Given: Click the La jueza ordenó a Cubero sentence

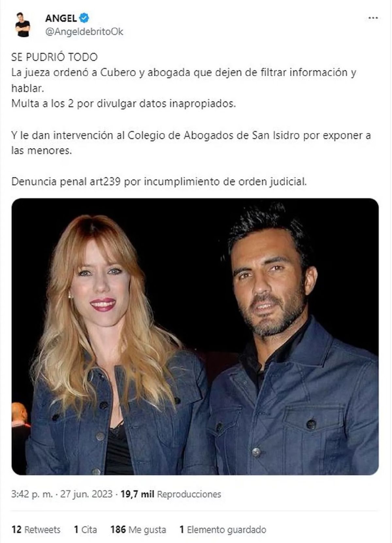Looking at the screenshot, I should 184,80.
